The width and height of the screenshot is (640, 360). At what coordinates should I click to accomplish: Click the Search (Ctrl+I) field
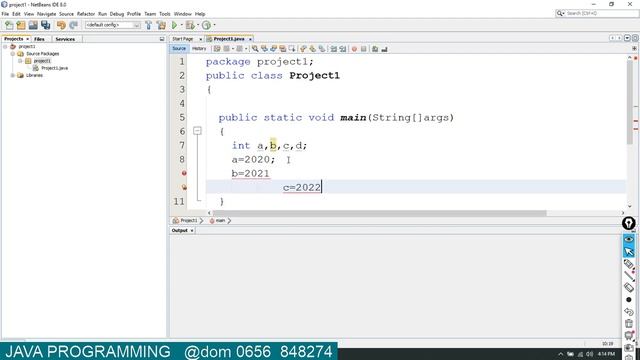coord(597,13)
